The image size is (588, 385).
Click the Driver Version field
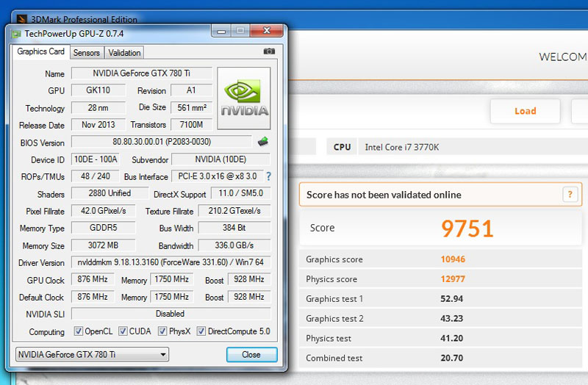(171, 262)
